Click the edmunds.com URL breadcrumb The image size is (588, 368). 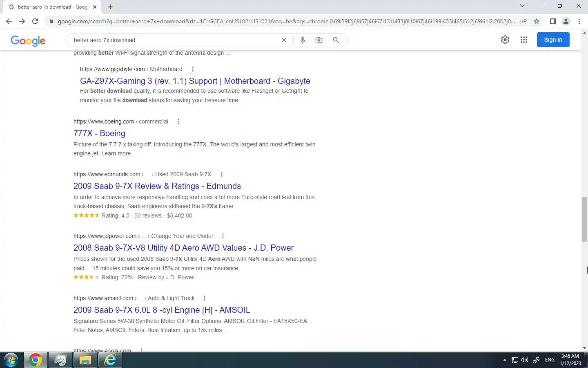click(x=143, y=174)
